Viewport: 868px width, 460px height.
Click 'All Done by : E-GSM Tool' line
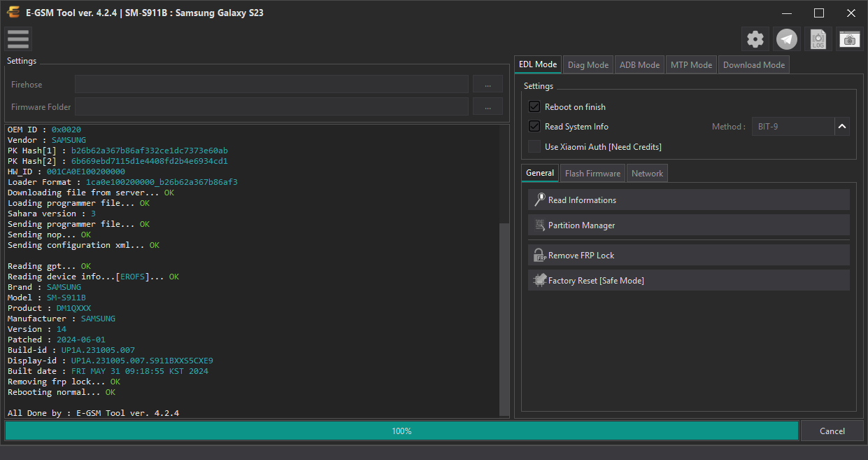(93, 413)
